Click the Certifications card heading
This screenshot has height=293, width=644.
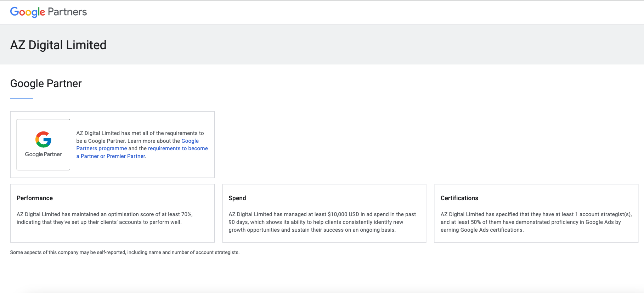pyautogui.click(x=459, y=198)
